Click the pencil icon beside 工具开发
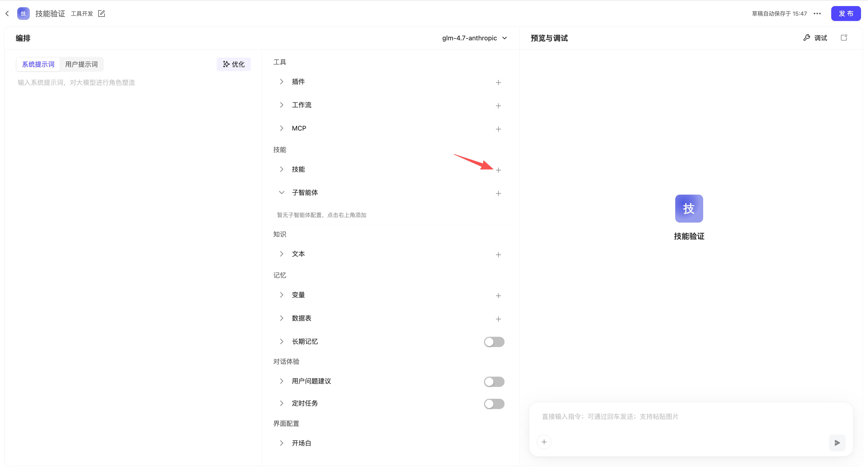Viewport: 868px width, 468px height. pyautogui.click(x=102, y=14)
